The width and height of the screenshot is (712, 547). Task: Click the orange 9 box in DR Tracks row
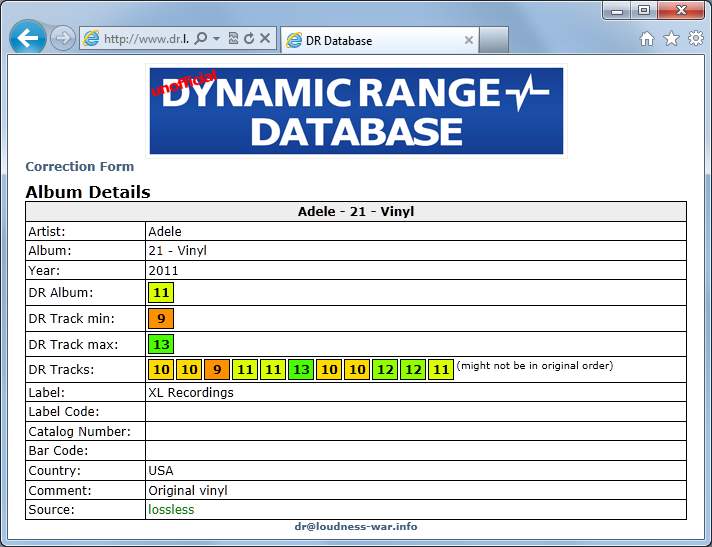click(x=217, y=370)
